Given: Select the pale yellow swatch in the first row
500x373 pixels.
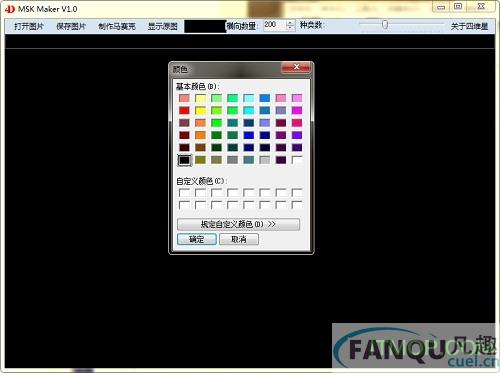Looking at the screenshot, I should click(x=200, y=98).
